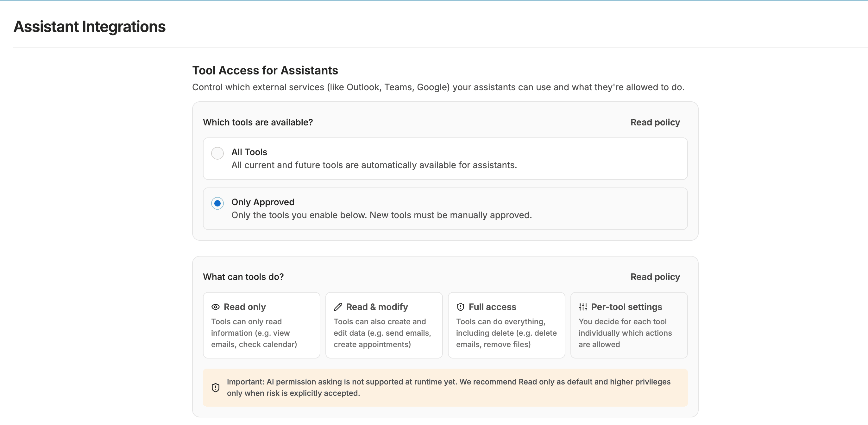Click the Tool Access for Assistants heading
The height and width of the screenshot is (425, 868).
[265, 70]
